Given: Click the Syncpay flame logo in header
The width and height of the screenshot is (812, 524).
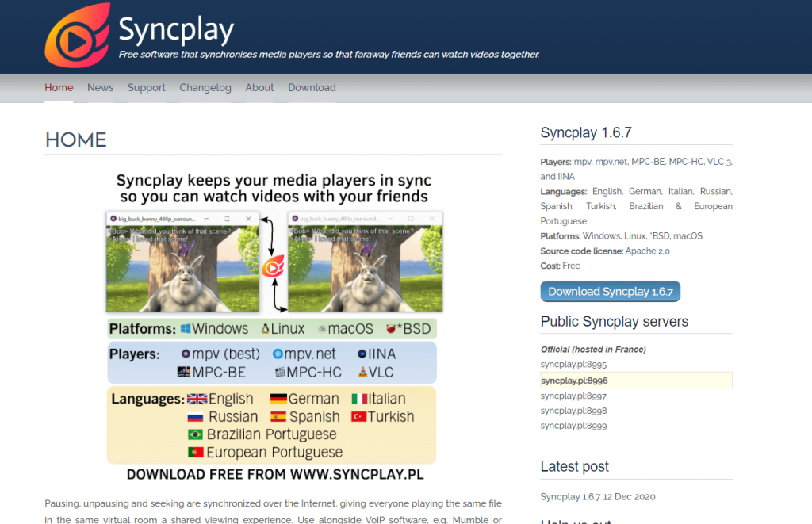Looking at the screenshot, I should click(78, 36).
